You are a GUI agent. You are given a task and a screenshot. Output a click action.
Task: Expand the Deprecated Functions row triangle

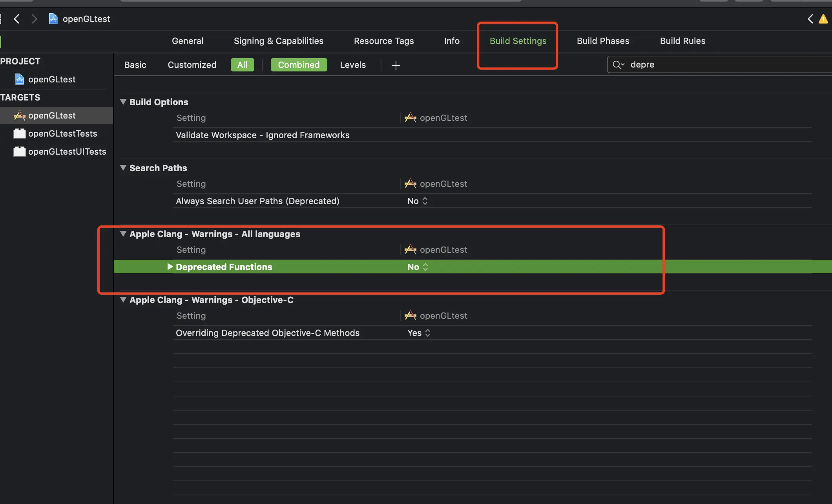170,267
